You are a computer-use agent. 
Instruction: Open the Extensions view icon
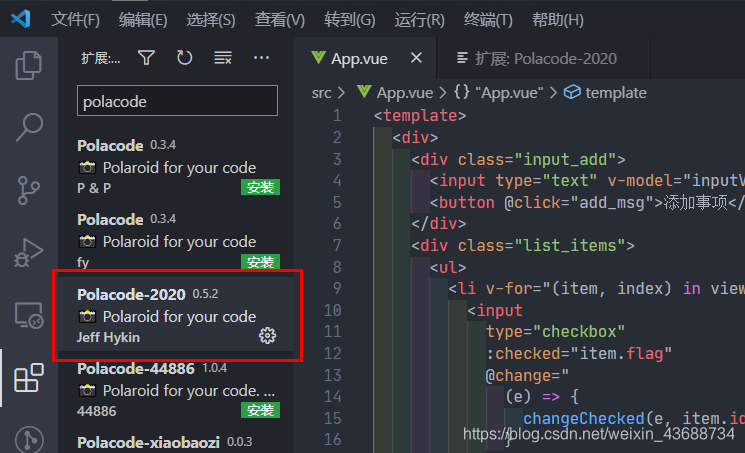click(29, 378)
